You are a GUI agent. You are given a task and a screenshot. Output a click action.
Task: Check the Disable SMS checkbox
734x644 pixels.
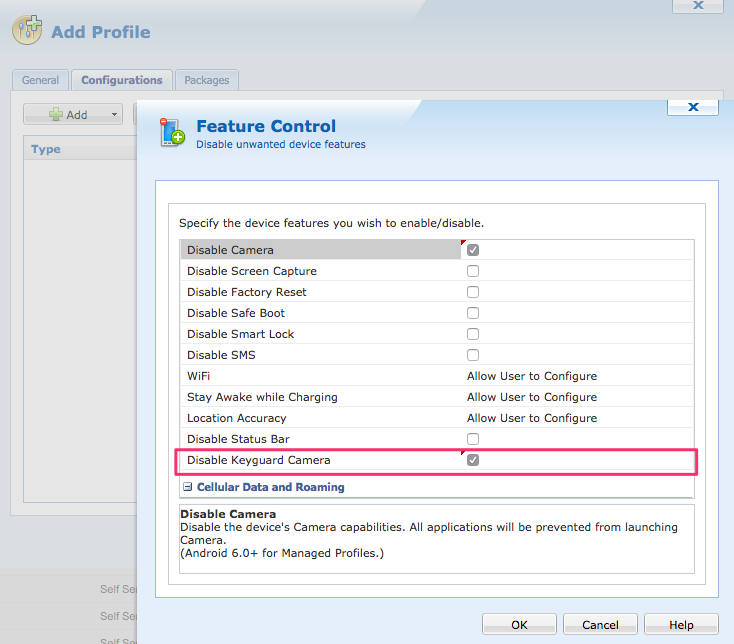tap(473, 355)
